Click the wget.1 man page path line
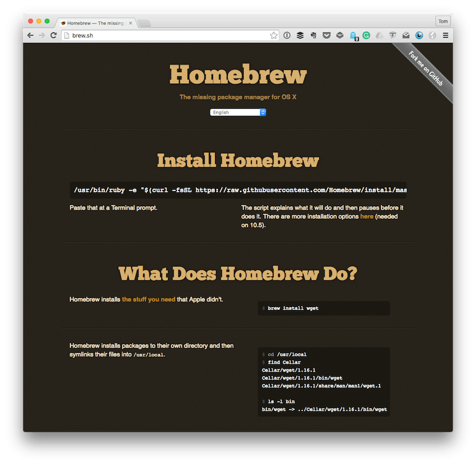This screenshot has height=465, width=476. point(321,386)
